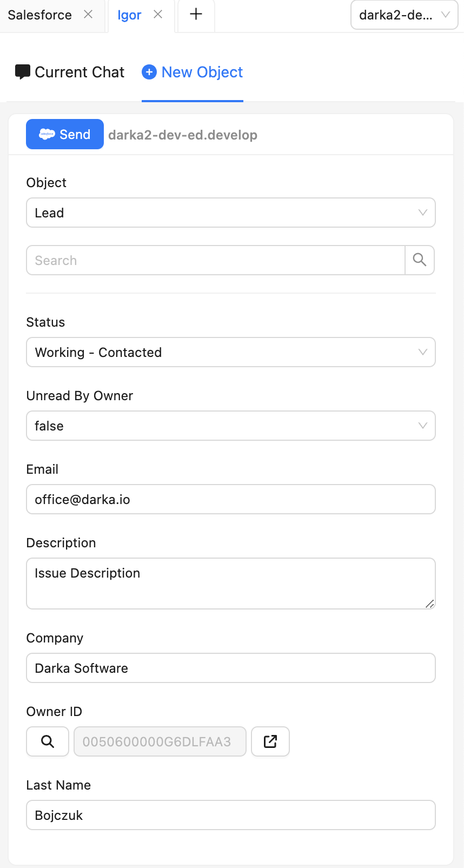The image size is (464, 868).
Task: Open Owner ID lookup search icon
Action: 48,741
